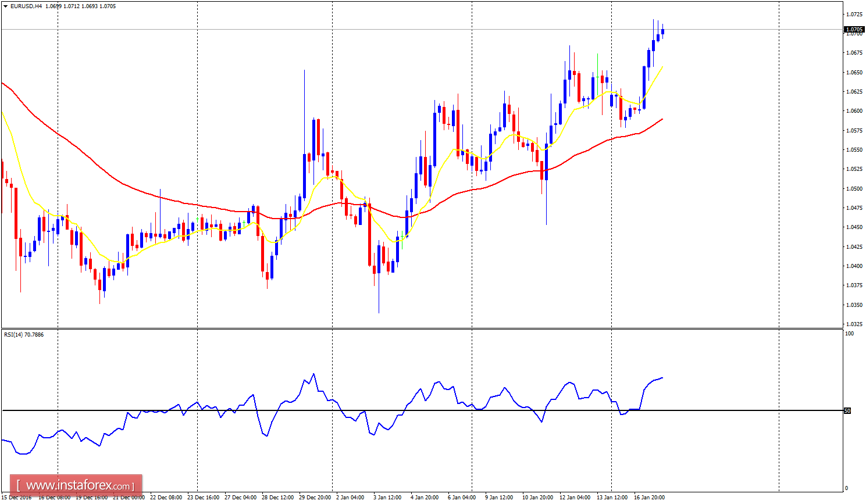Click the 1.0675 price axis label

854,53
